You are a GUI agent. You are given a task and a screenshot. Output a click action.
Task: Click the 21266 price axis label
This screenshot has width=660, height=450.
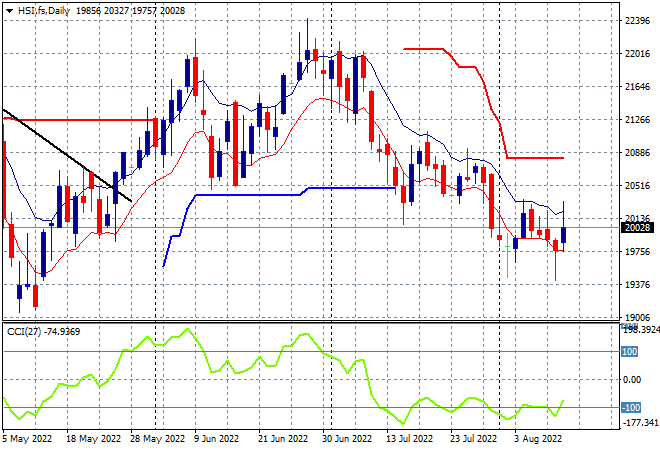pyautogui.click(x=638, y=120)
